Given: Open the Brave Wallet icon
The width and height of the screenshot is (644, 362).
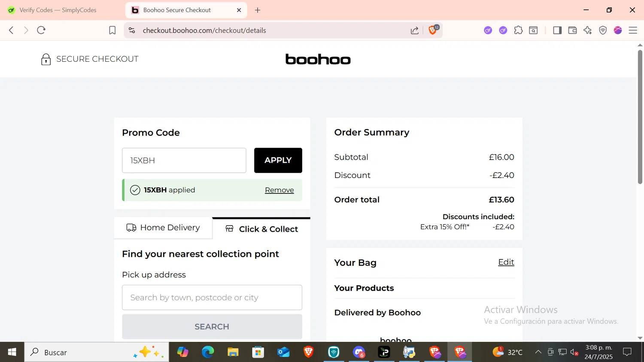Looking at the screenshot, I should [x=572, y=30].
